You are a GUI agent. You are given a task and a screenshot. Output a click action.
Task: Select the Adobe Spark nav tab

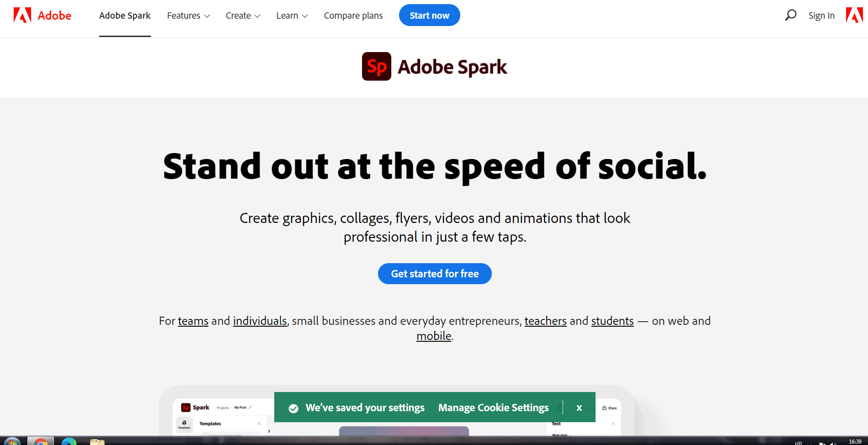point(125,16)
